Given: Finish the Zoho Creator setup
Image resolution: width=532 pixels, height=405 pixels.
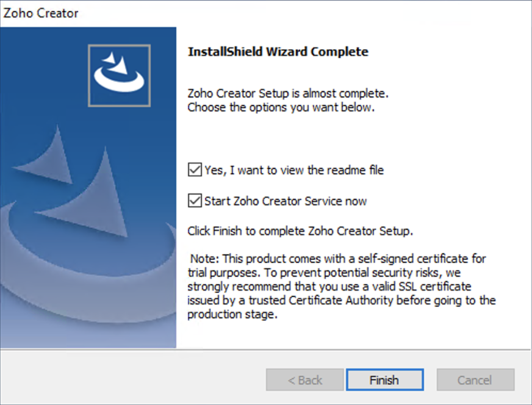Looking at the screenshot, I should click(385, 380).
